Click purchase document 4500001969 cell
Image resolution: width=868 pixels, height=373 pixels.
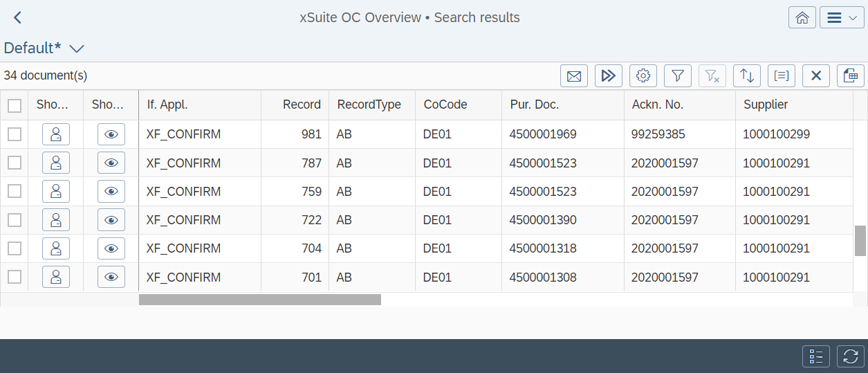tap(543, 134)
